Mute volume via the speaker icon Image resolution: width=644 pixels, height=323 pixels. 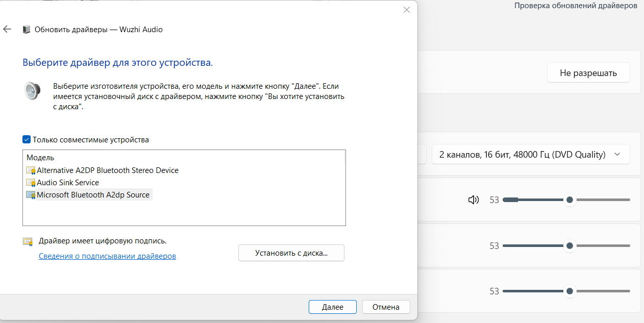click(x=474, y=200)
